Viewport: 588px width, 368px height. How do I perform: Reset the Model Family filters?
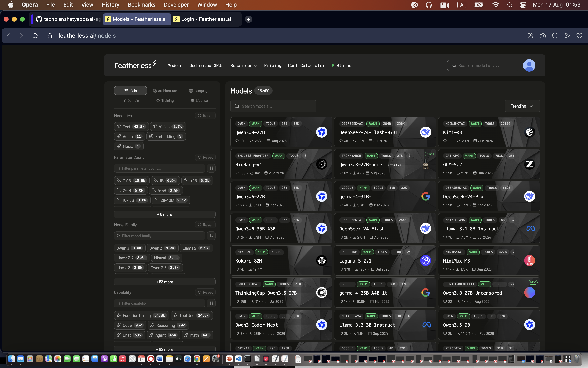tap(205, 225)
